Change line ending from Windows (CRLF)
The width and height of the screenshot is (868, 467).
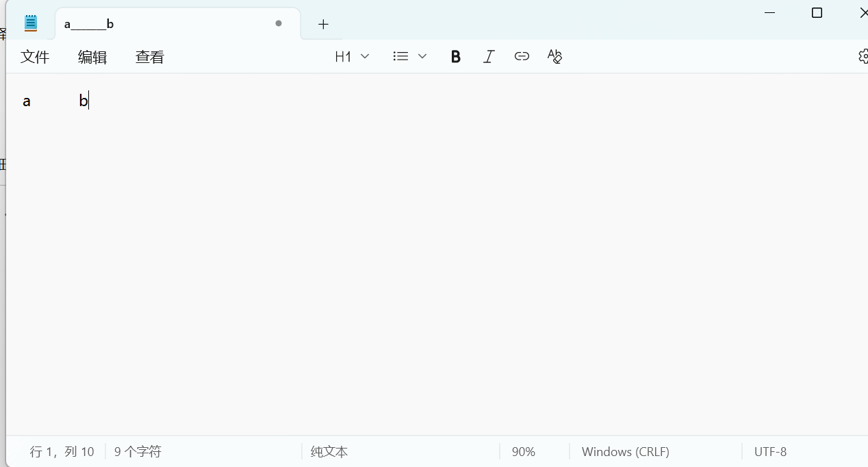tap(625, 451)
